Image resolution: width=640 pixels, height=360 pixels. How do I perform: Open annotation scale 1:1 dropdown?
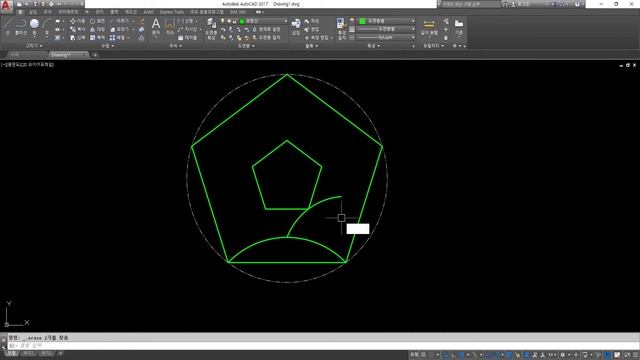(x=552, y=355)
